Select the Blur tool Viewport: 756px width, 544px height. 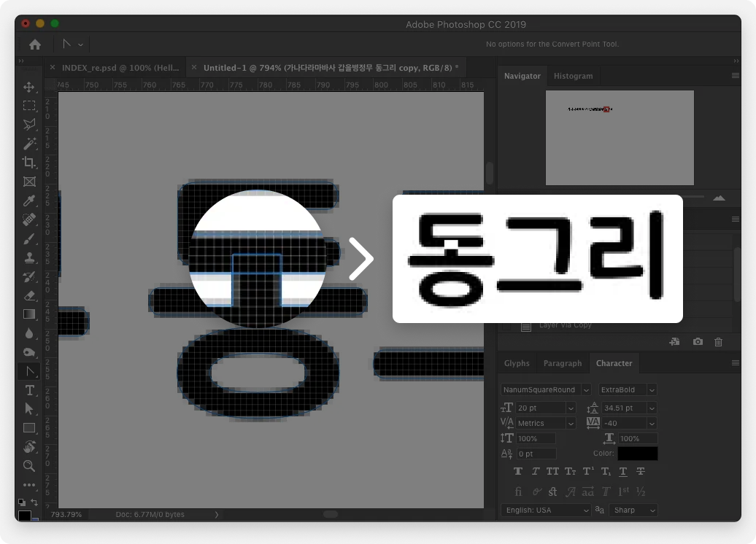pyautogui.click(x=29, y=333)
